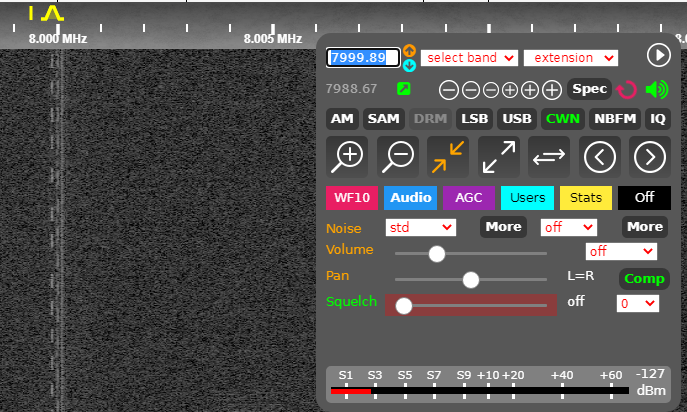
Task: Click the More button at the Noise row's right end
Action: [x=645, y=227]
